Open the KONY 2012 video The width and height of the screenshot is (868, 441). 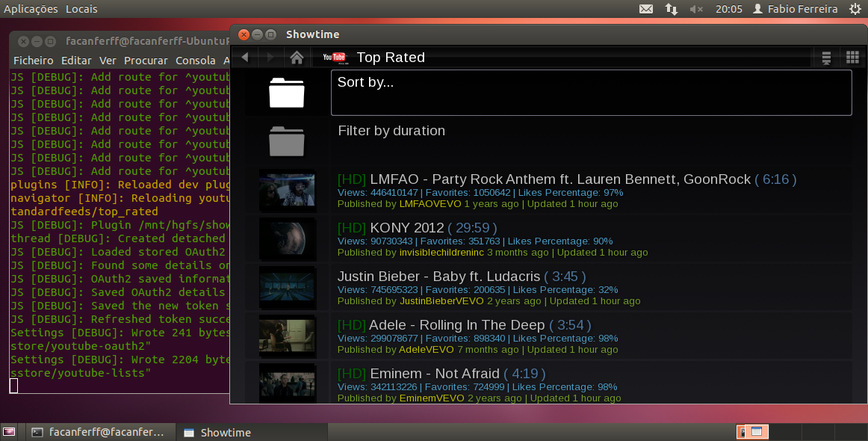tap(591, 239)
